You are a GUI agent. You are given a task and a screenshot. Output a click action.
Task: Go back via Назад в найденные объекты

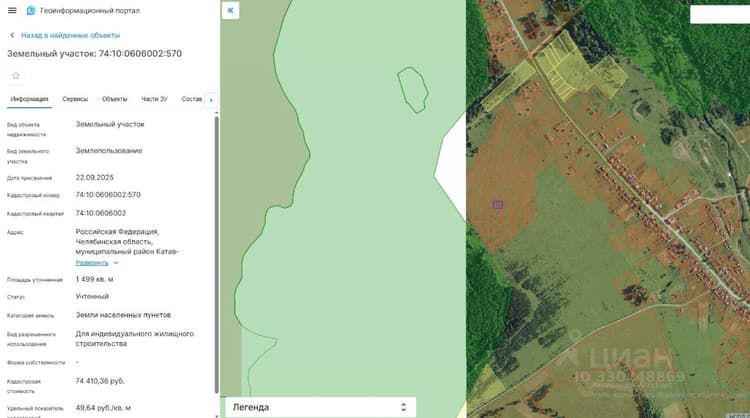tap(70, 35)
